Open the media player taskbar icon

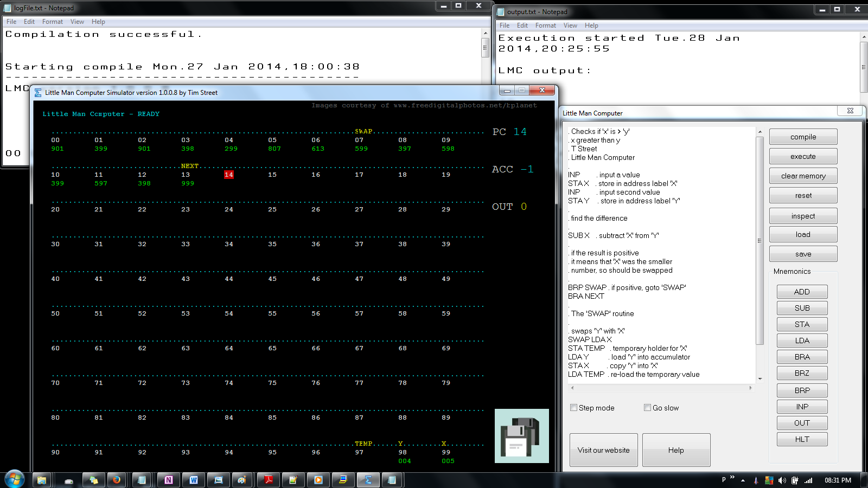[318, 480]
